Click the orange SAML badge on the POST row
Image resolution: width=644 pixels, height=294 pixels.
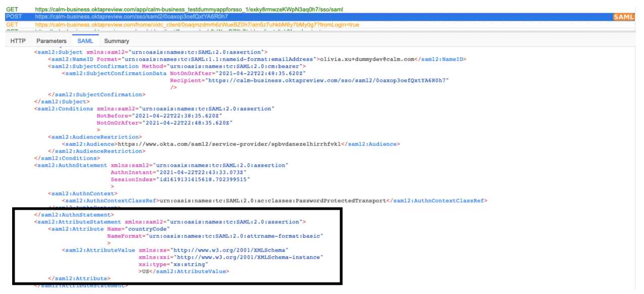[x=623, y=17]
